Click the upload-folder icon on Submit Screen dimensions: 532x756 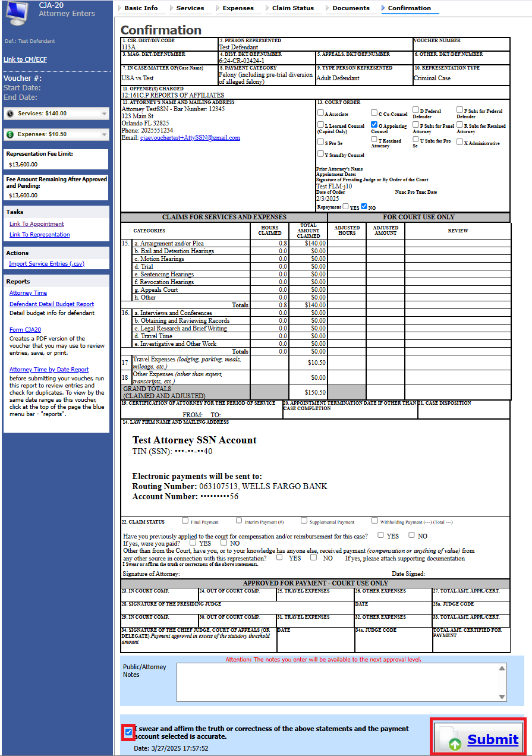coord(454,739)
